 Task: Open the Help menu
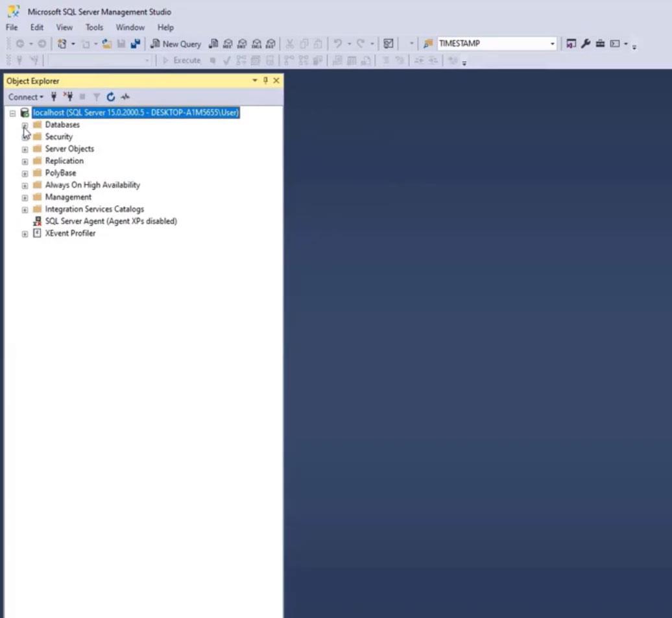tap(165, 27)
